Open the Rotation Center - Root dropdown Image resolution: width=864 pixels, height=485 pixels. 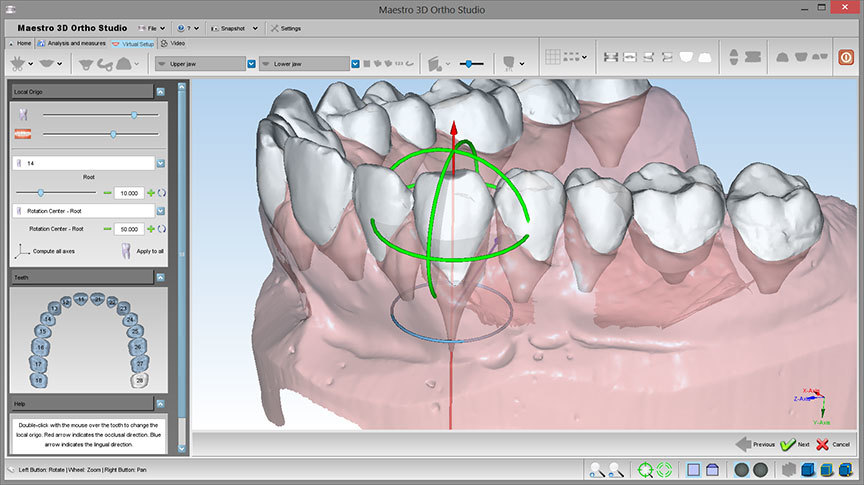pyautogui.click(x=160, y=211)
